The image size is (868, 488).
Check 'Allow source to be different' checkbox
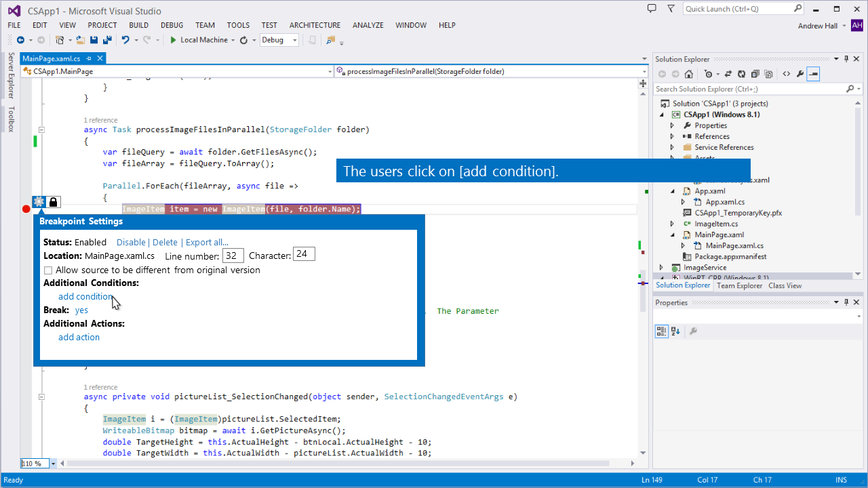pos(48,270)
